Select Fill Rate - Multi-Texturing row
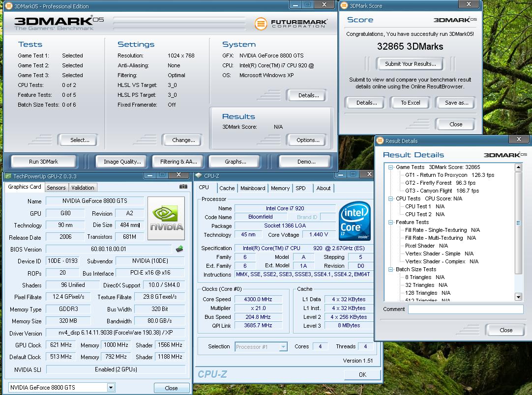This screenshot has width=532, height=395. (441, 238)
